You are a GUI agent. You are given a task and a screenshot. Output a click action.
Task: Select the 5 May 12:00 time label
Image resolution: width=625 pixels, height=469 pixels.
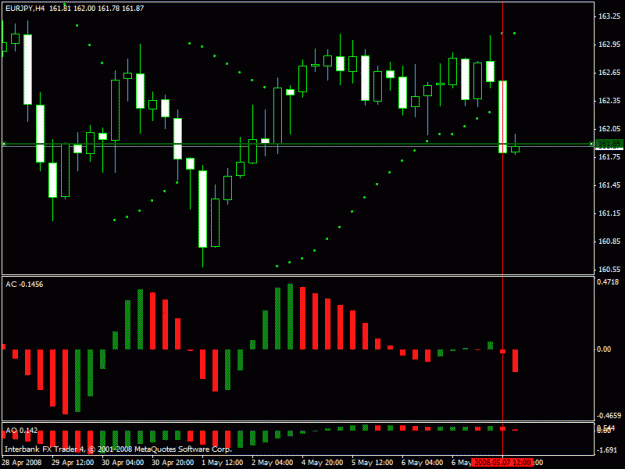(372, 463)
